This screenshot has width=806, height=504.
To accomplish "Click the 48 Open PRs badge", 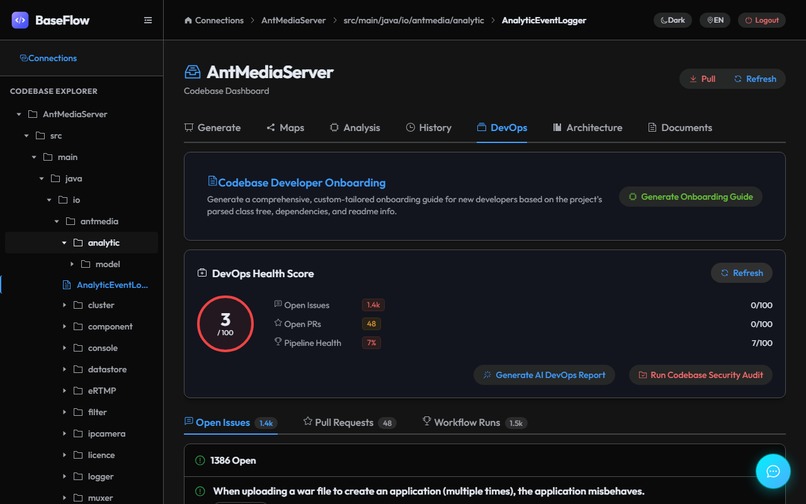I will [371, 324].
